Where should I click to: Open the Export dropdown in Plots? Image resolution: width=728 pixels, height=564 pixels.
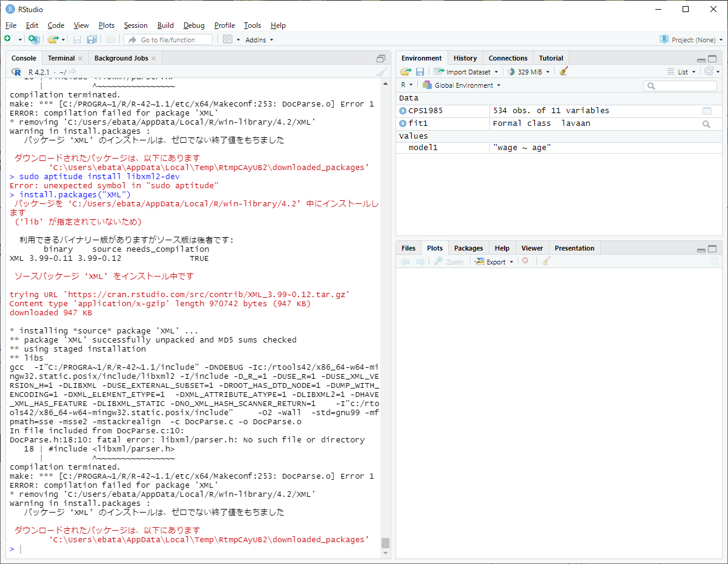(x=494, y=261)
